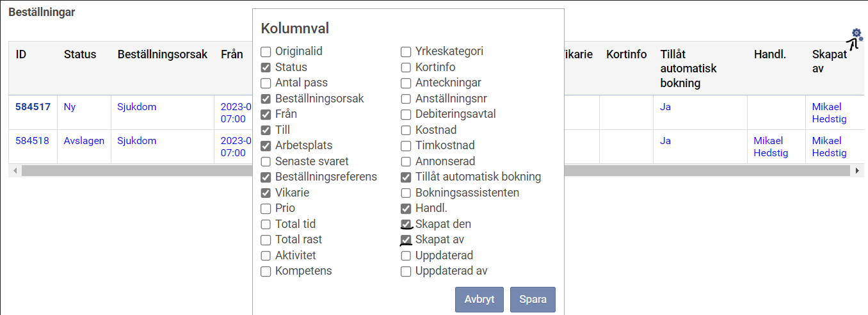Click the Handl. column header
The width and height of the screenshot is (868, 315).
point(770,54)
